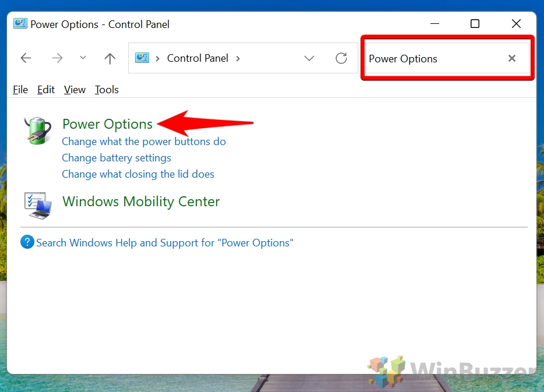The width and height of the screenshot is (544, 392).
Task: Open the File menu
Action: tap(20, 90)
